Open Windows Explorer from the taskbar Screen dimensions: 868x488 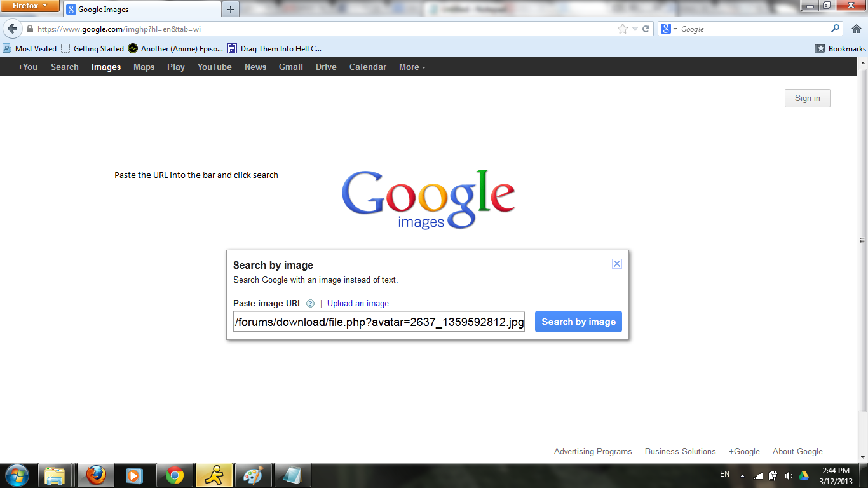pos(56,475)
